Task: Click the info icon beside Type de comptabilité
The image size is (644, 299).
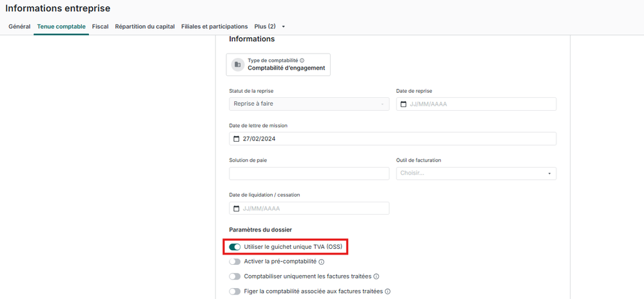Action: click(302, 61)
